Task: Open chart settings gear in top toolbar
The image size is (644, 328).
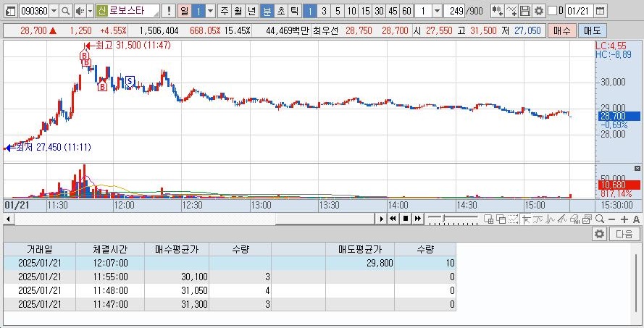Action: [x=538, y=11]
